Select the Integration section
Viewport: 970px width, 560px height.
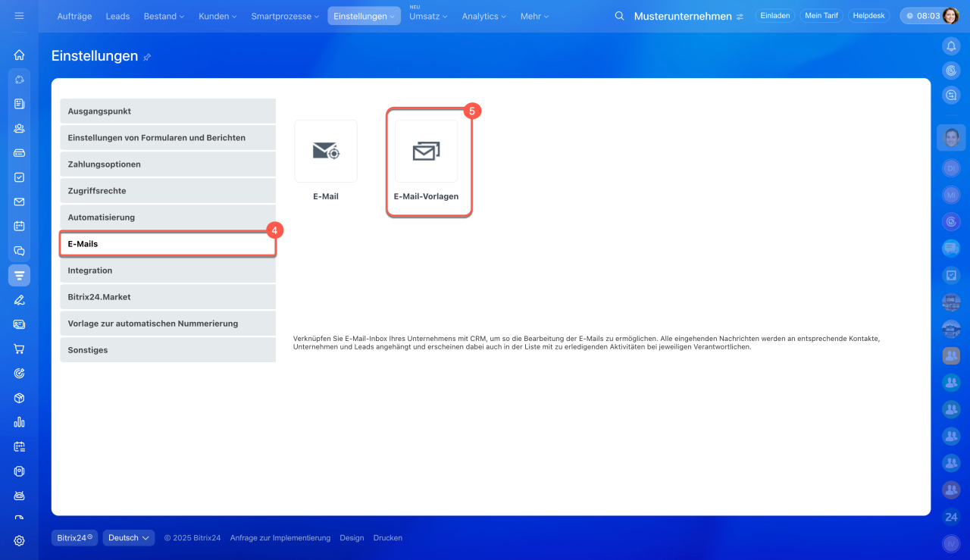(x=168, y=271)
